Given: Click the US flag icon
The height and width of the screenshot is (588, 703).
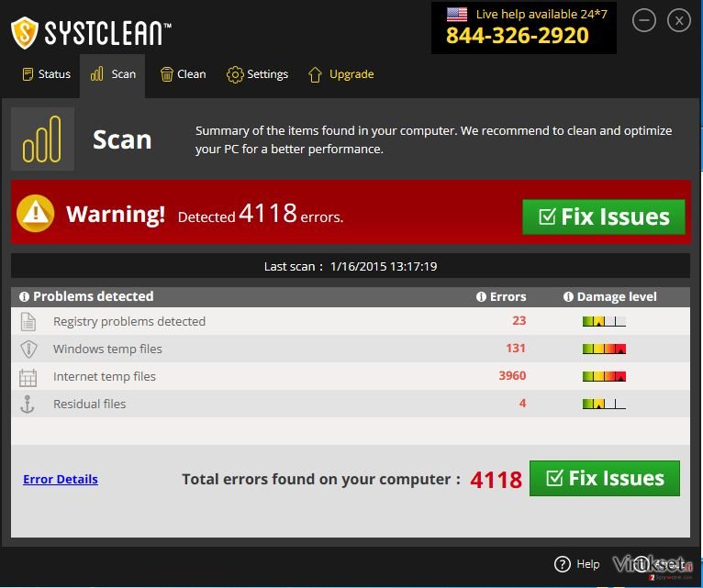Looking at the screenshot, I should coord(457,15).
